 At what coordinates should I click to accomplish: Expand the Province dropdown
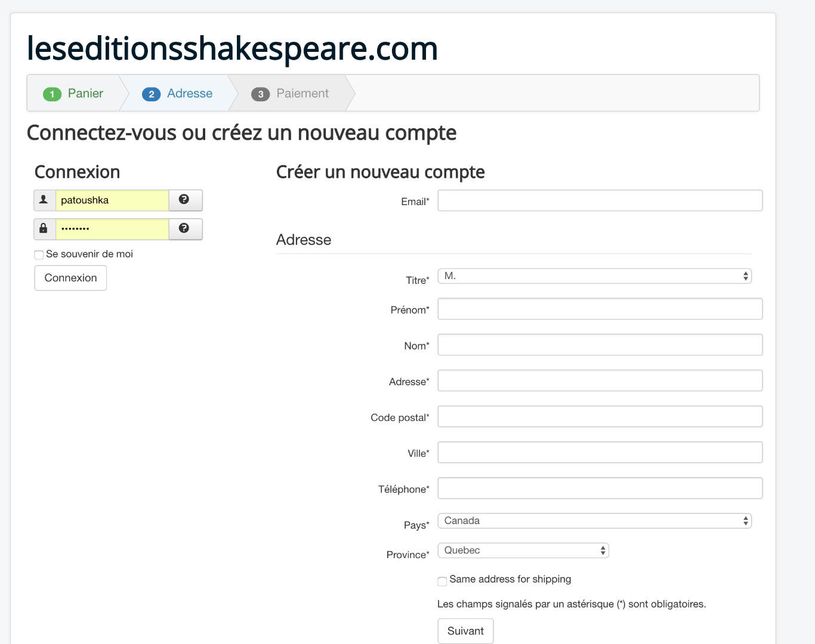(523, 550)
